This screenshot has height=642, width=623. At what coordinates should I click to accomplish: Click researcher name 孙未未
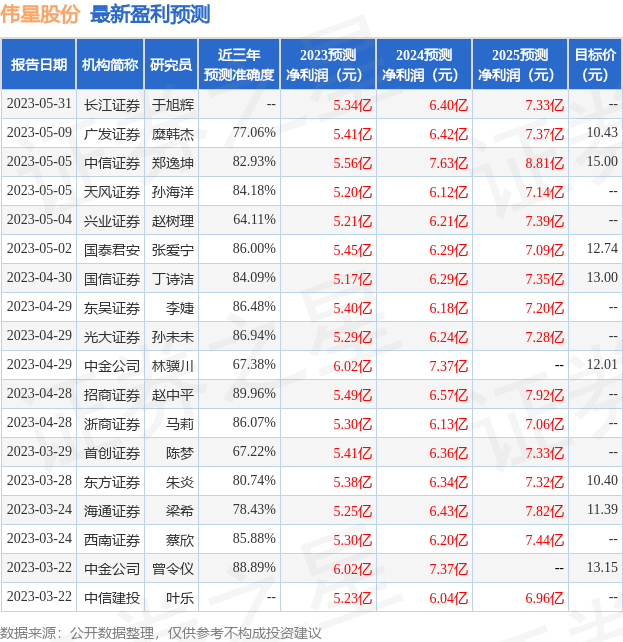point(172,338)
